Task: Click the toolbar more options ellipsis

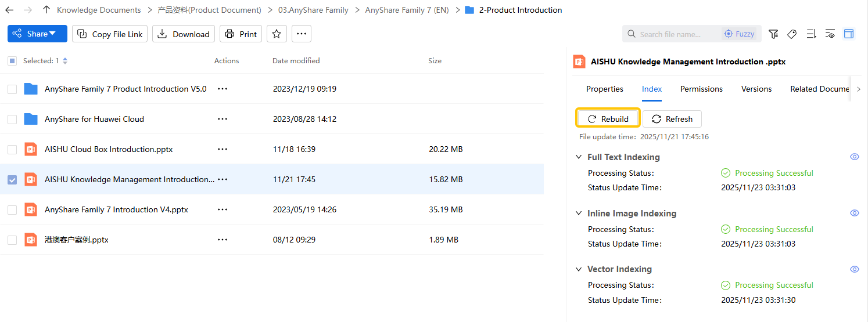Action: tap(300, 34)
